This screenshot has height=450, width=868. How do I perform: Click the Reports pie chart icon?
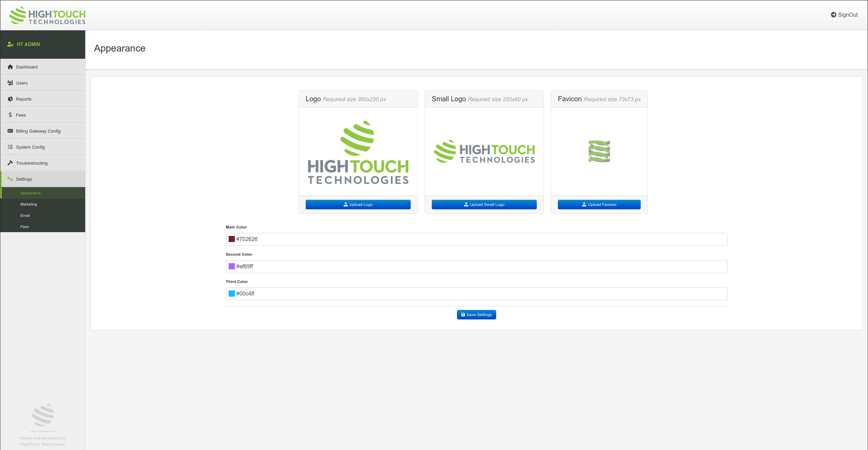10,99
